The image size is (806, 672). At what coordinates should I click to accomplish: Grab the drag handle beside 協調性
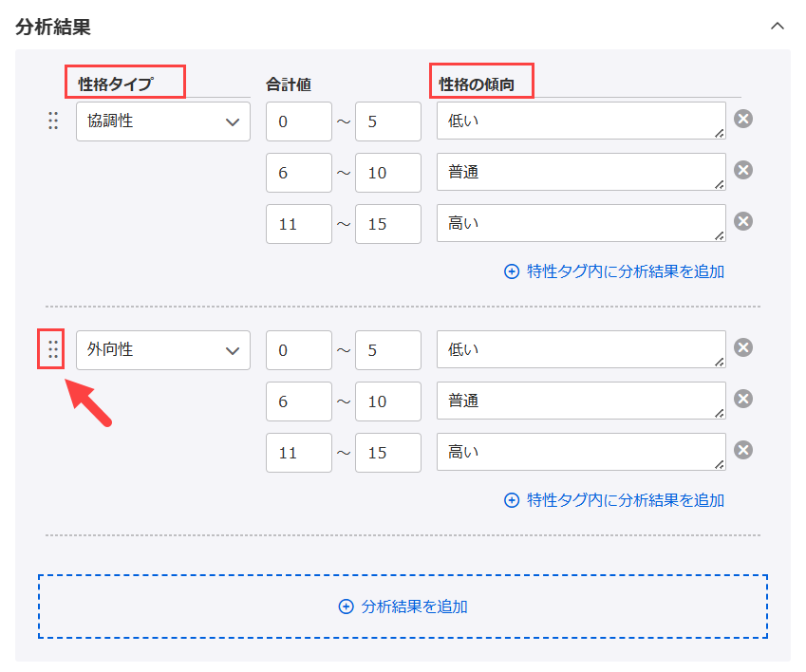click(x=53, y=121)
